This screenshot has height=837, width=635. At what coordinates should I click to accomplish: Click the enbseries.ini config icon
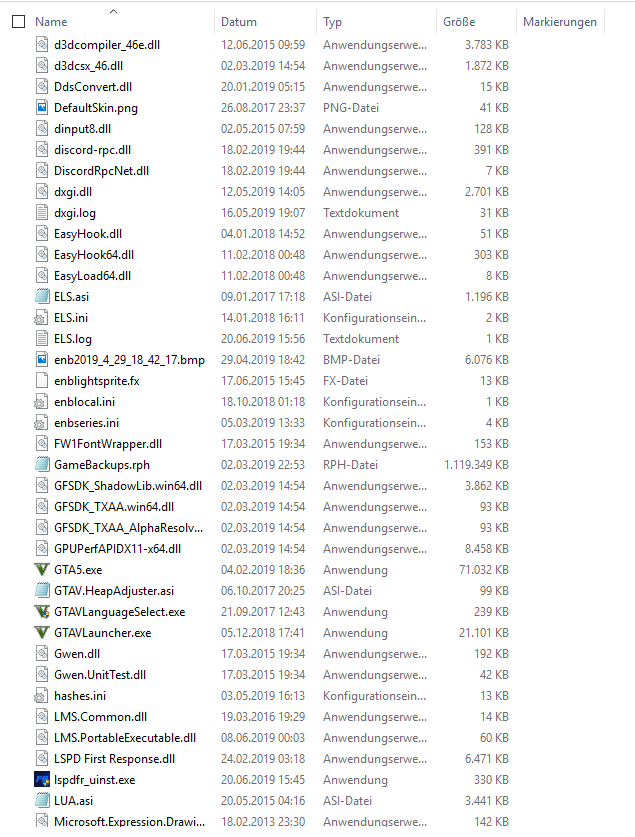click(41, 423)
